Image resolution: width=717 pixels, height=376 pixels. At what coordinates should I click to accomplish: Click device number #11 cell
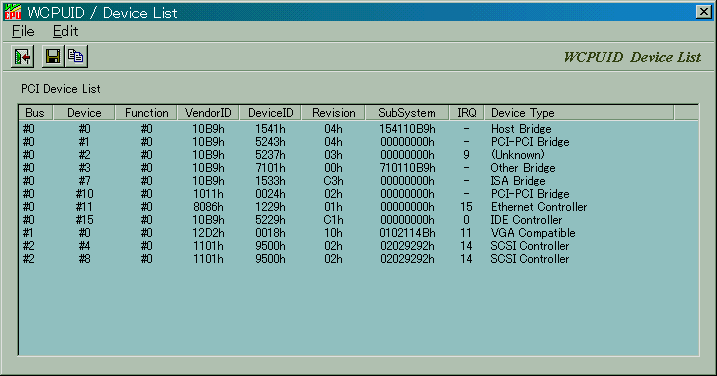point(84,207)
